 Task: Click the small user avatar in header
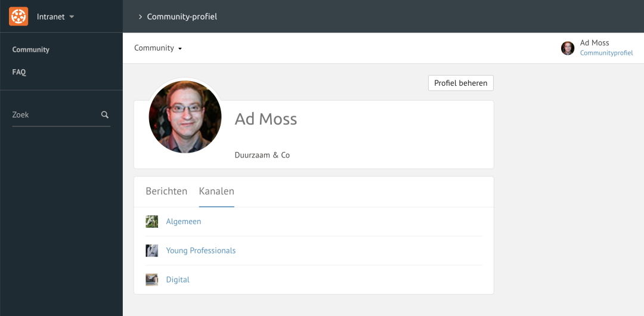[568, 48]
